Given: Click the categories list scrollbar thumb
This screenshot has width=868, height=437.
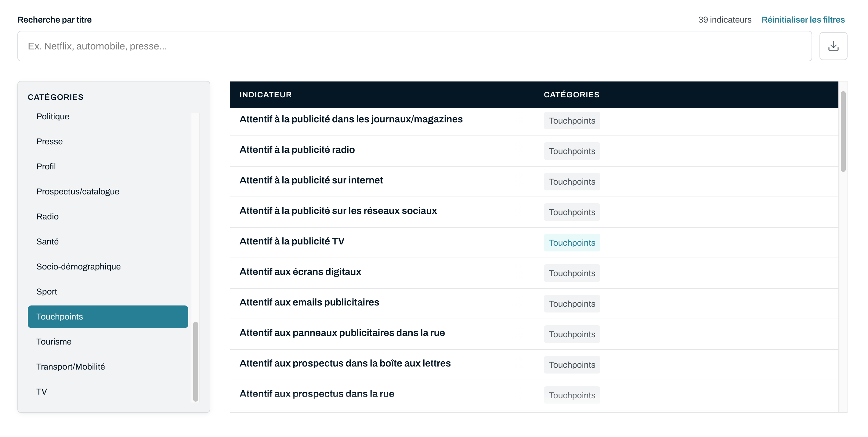Looking at the screenshot, I should (195, 362).
